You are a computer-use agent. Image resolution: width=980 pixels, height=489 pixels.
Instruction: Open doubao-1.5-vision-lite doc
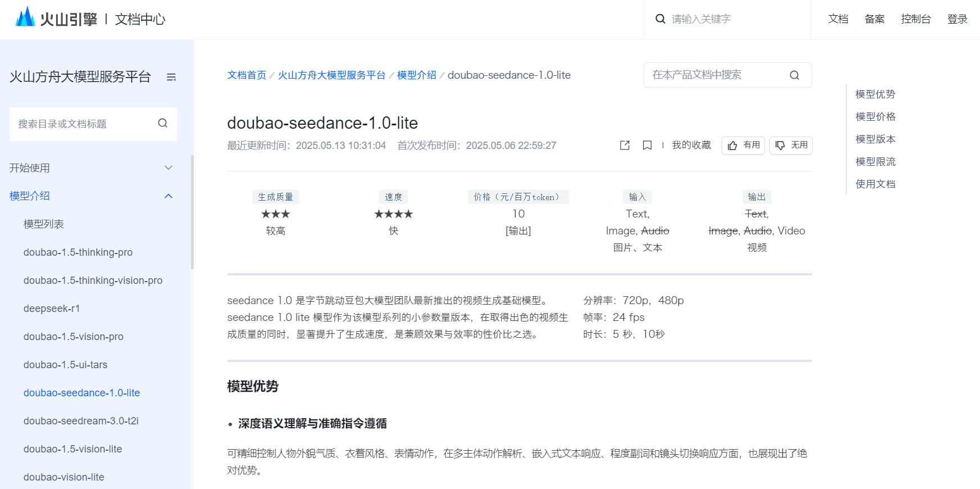tap(73, 449)
